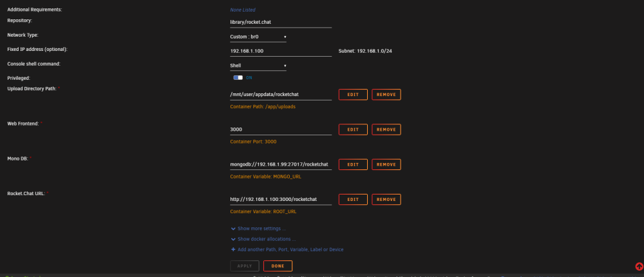Screen dimensions: 644x277
Task: Toggle the Privileged switch off
Action: 238,78
